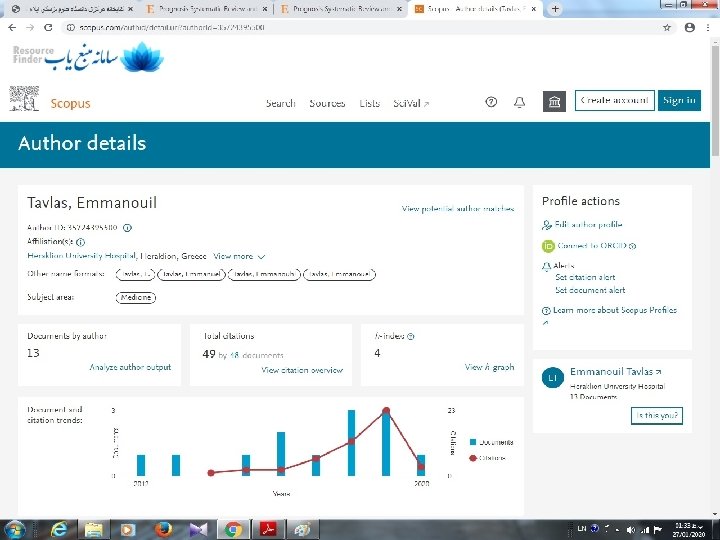The height and width of the screenshot is (540, 720).
Task: Click the vertical page scrollbar thumb
Action: point(715,99)
